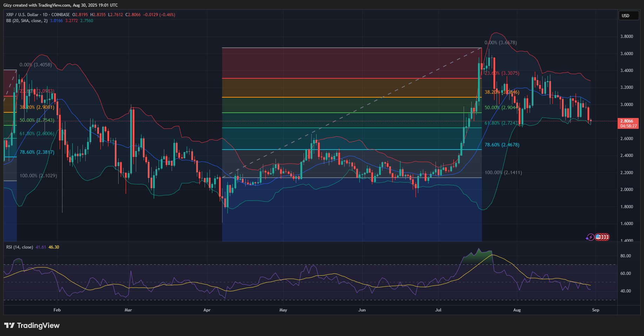Click the current price label 2.8066
The width and height of the screenshot is (644, 336).
coord(628,121)
